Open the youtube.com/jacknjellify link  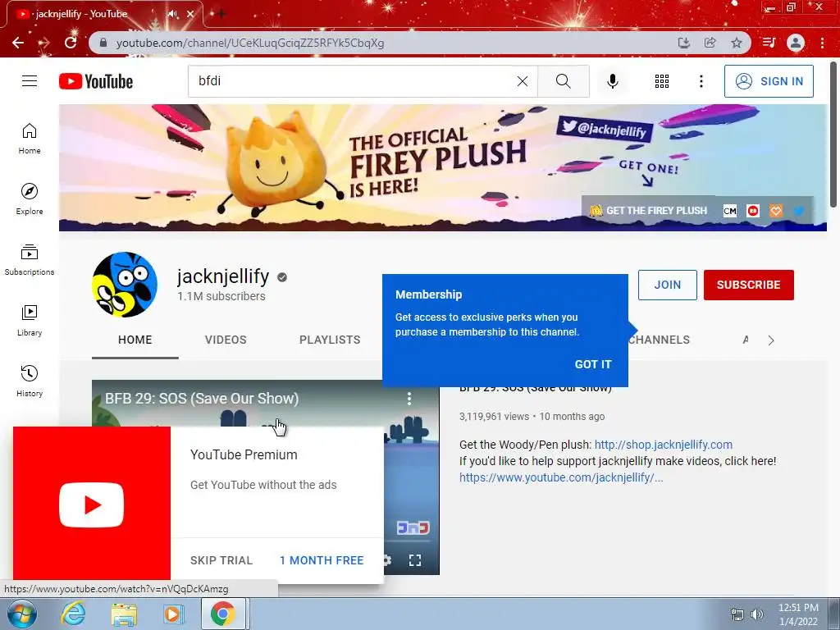click(x=561, y=477)
